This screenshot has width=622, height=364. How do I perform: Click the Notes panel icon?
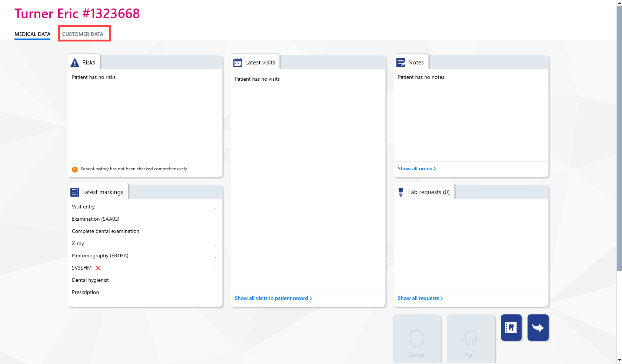coord(401,63)
